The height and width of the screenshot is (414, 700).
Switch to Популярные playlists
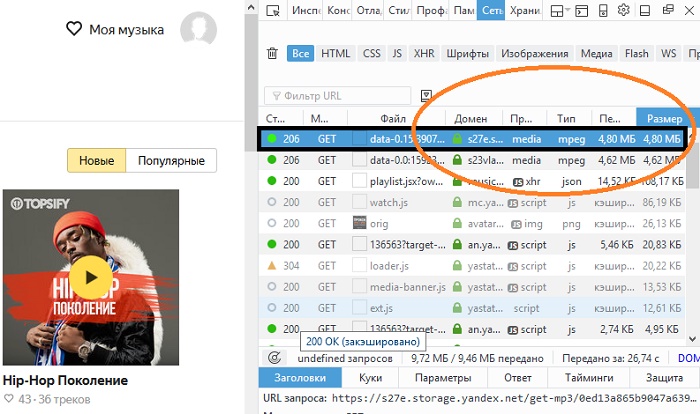coord(171,161)
